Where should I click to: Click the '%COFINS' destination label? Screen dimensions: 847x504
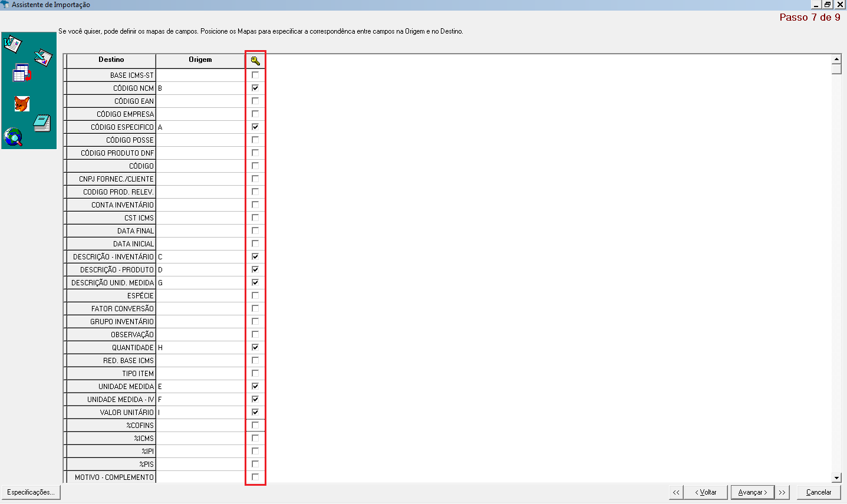point(140,425)
